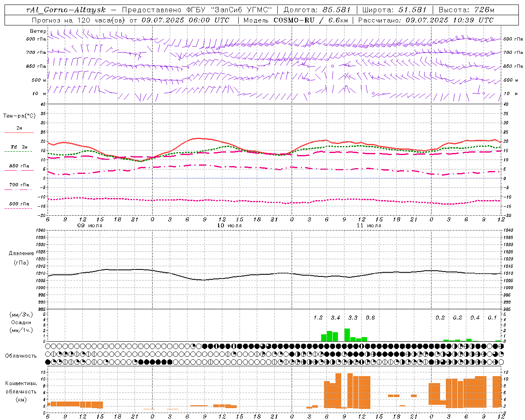525x420 pixels.
Task: Click the 'Ветер' wind panel label
Action: 38,31
